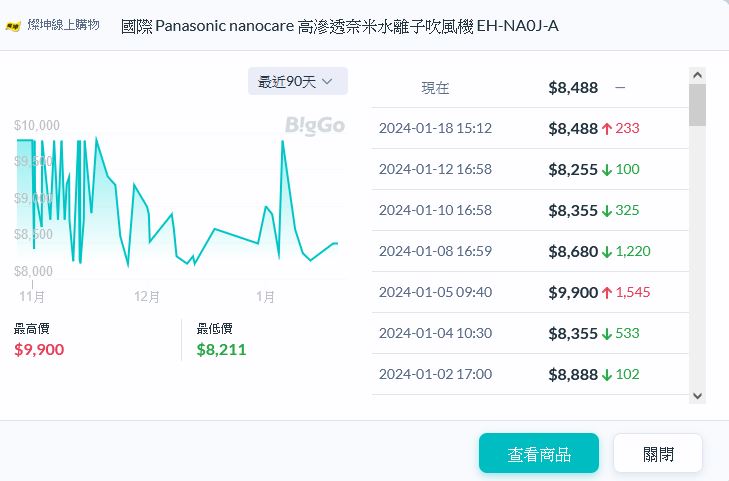Click the 最高價 $9,900 value
Image resolution: width=729 pixels, height=481 pixels.
point(39,349)
